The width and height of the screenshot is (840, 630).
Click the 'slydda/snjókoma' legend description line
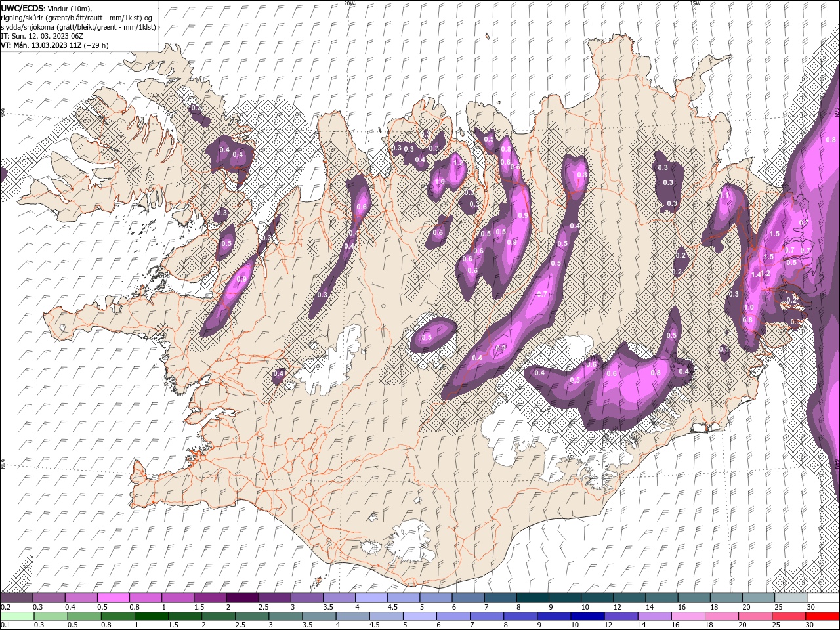click(78, 27)
